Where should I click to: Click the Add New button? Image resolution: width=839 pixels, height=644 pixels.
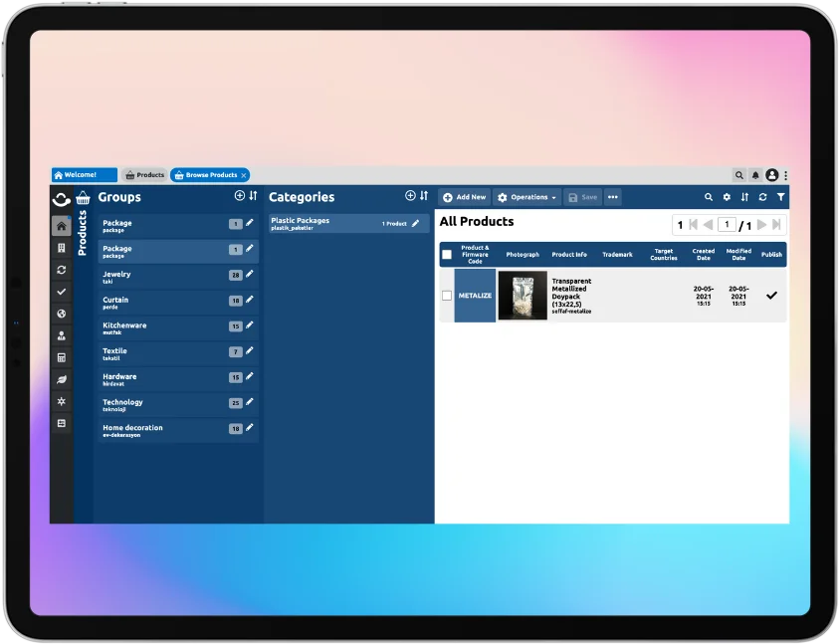(465, 197)
